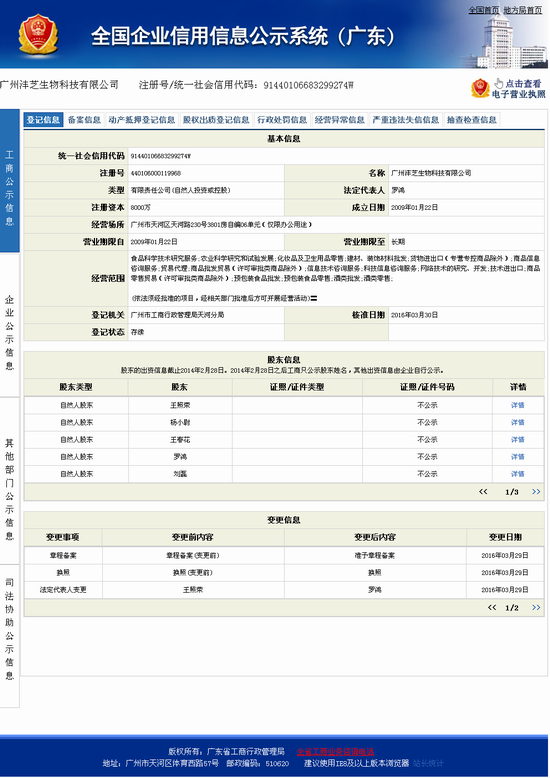Go to previous page of shareholder list
Screen dimensions: 550x778
pos(483,492)
